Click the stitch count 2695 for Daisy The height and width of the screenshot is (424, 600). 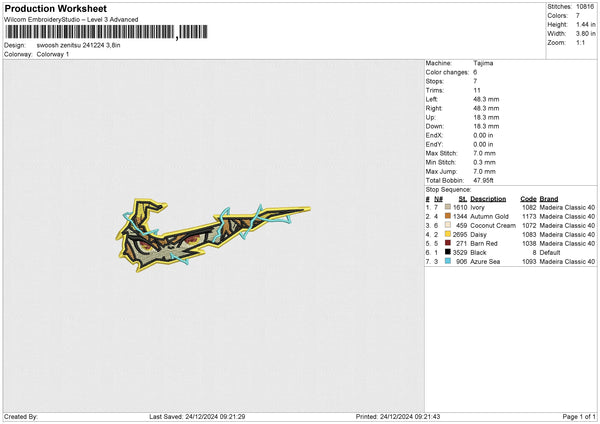tap(460, 235)
